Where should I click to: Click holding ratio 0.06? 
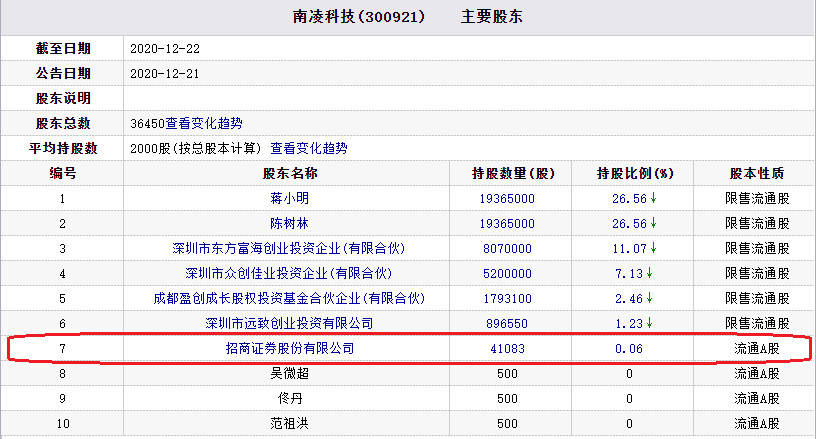[629, 348]
